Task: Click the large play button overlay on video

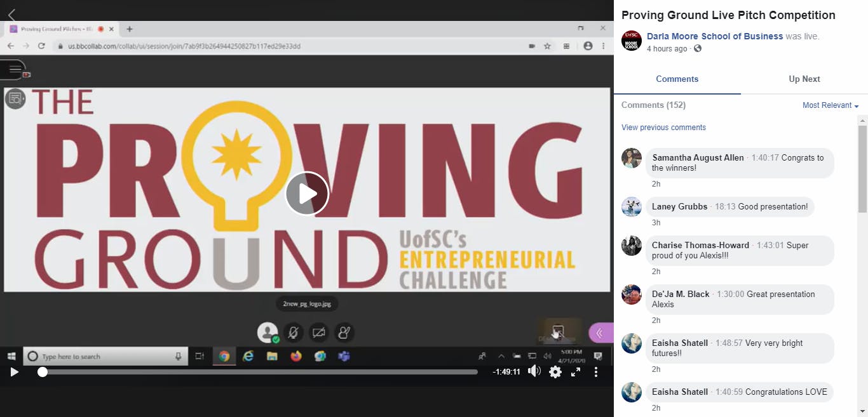Action: click(x=307, y=194)
